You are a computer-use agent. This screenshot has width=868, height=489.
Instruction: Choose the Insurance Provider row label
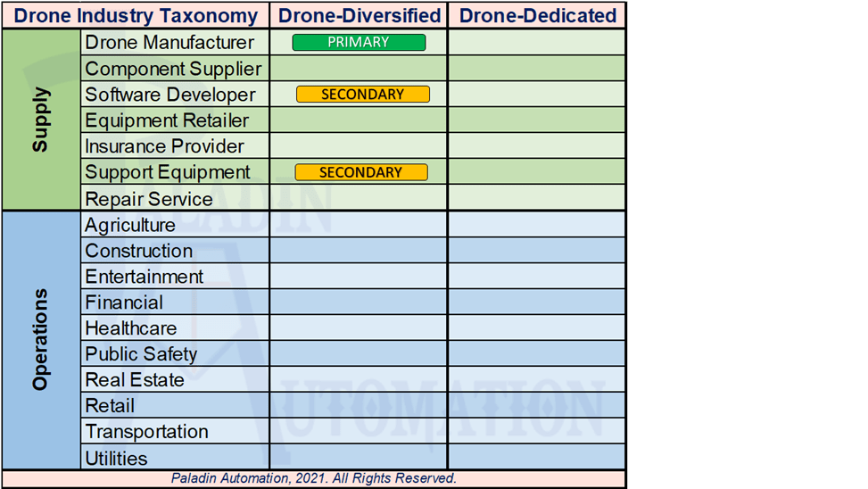(164, 146)
